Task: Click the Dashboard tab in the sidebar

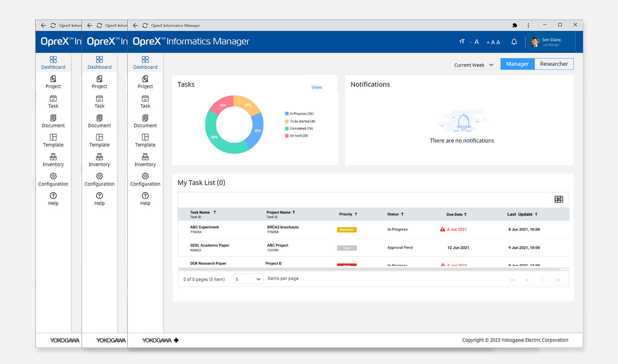Action: [x=145, y=63]
